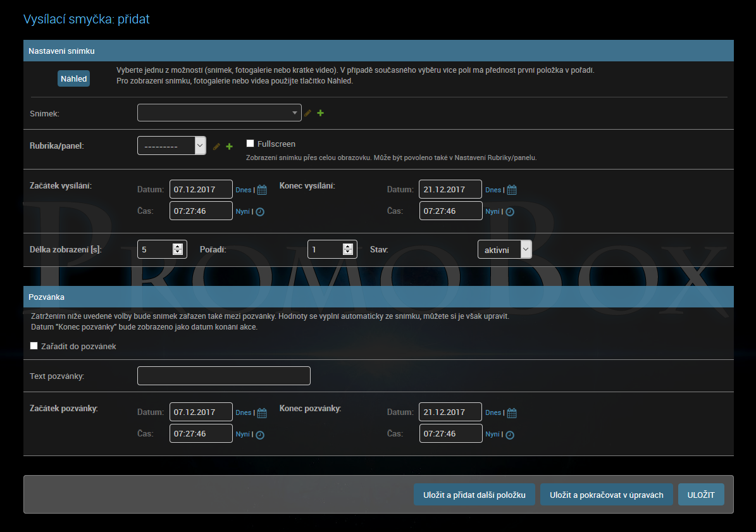Click clock icon for Konec pozvánky time
Image resolution: width=756 pixels, height=532 pixels.
click(x=510, y=435)
